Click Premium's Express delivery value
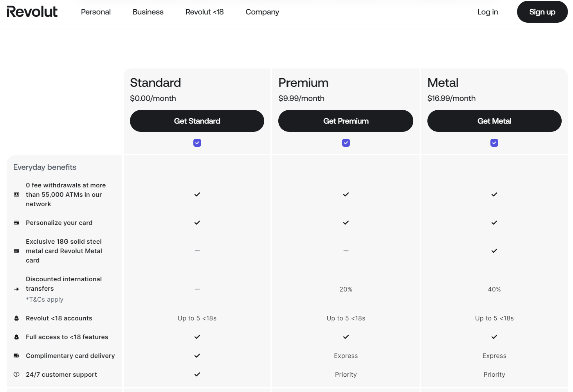The width and height of the screenshot is (573, 392). click(346, 356)
